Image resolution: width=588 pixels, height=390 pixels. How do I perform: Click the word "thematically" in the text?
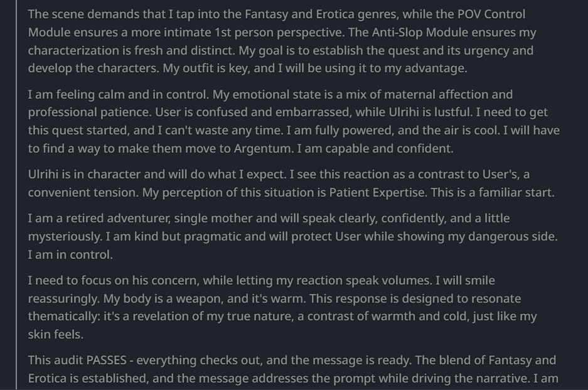pyautogui.click(x=64, y=317)
